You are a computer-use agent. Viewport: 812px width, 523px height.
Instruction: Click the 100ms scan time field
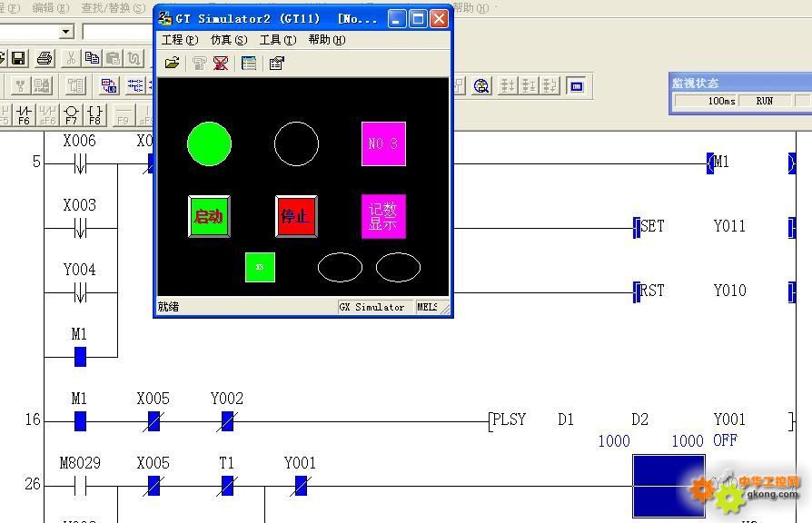tap(707, 101)
